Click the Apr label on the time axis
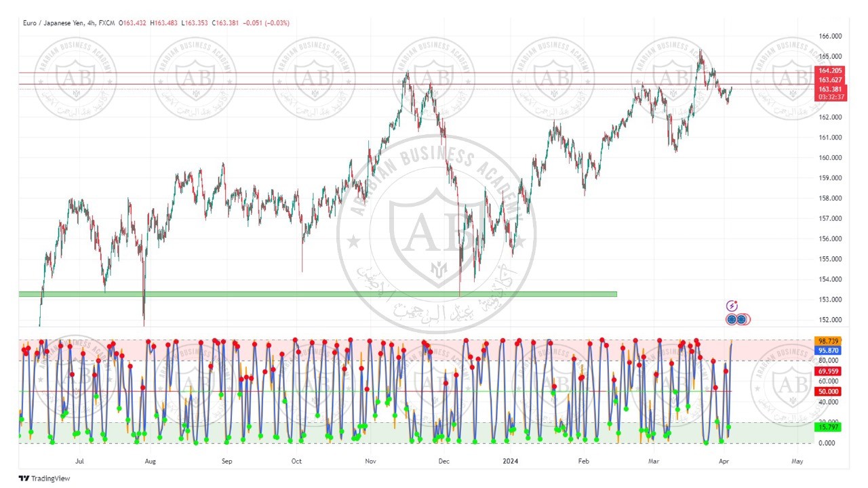Viewport: 868px width, 488px height. coord(724,462)
